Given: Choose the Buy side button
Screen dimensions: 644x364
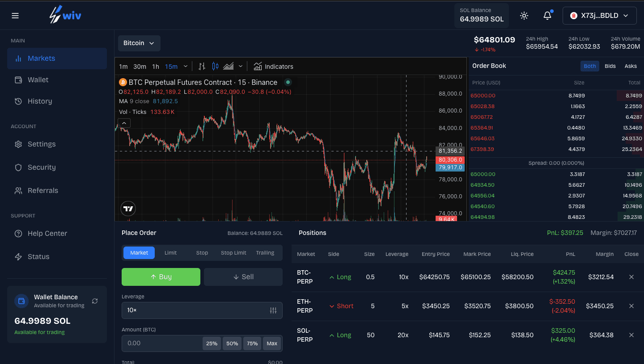Looking at the screenshot, I should (x=161, y=277).
